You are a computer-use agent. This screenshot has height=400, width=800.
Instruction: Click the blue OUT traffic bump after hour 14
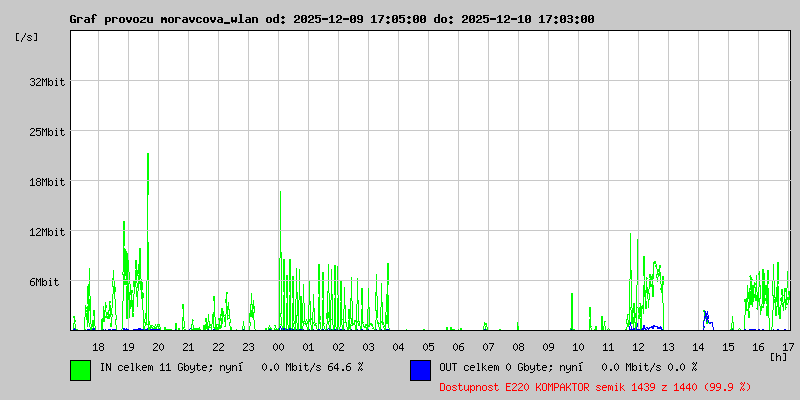[x=708, y=320]
